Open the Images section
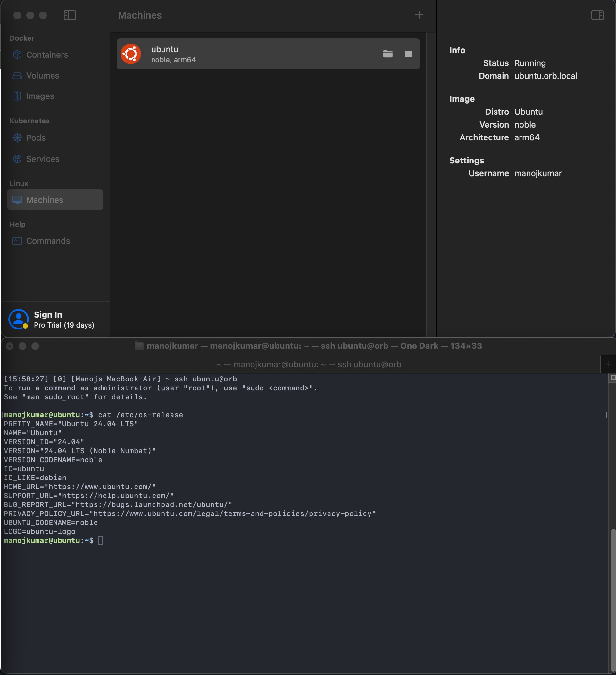The width and height of the screenshot is (616, 675). click(x=40, y=96)
